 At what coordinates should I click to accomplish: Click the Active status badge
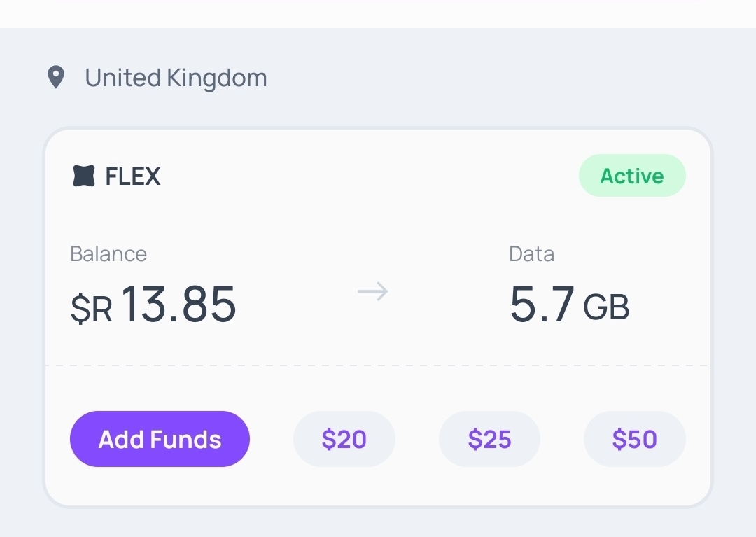pyautogui.click(x=632, y=176)
